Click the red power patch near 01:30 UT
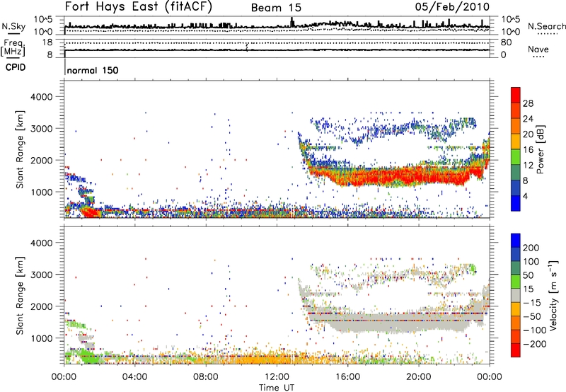Screen dimensions: 566x392 click(x=91, y=212)
